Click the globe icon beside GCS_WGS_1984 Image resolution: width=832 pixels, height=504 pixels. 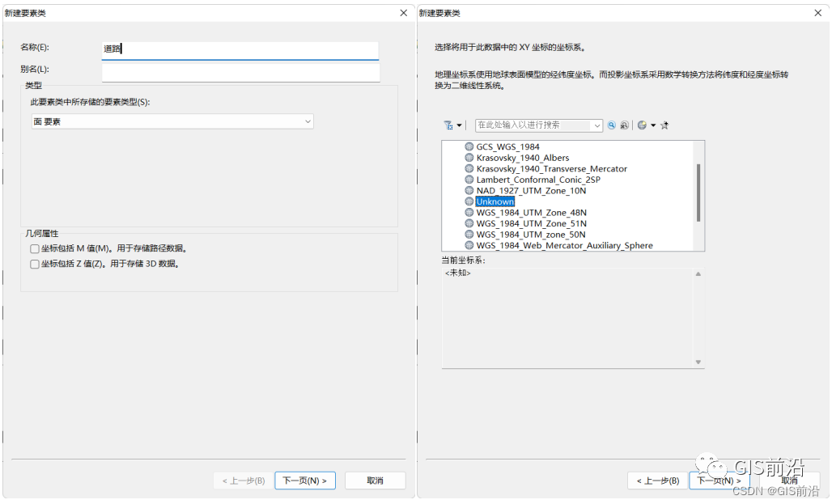(469, 147)
